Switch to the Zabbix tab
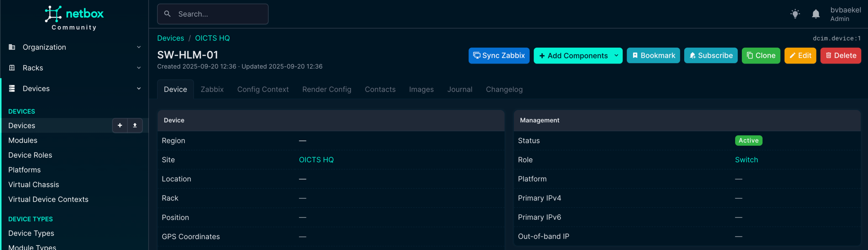 [x=212, y=89]
